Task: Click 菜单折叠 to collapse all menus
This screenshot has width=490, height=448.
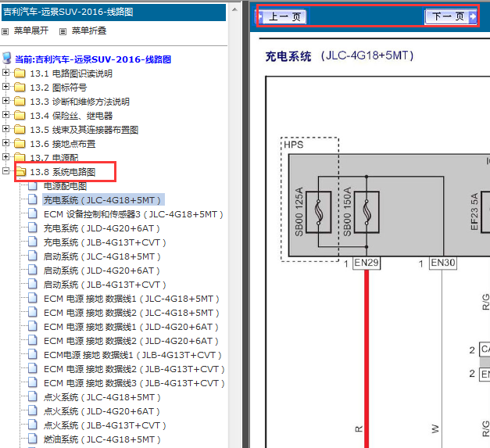Action: click(89, 30)
